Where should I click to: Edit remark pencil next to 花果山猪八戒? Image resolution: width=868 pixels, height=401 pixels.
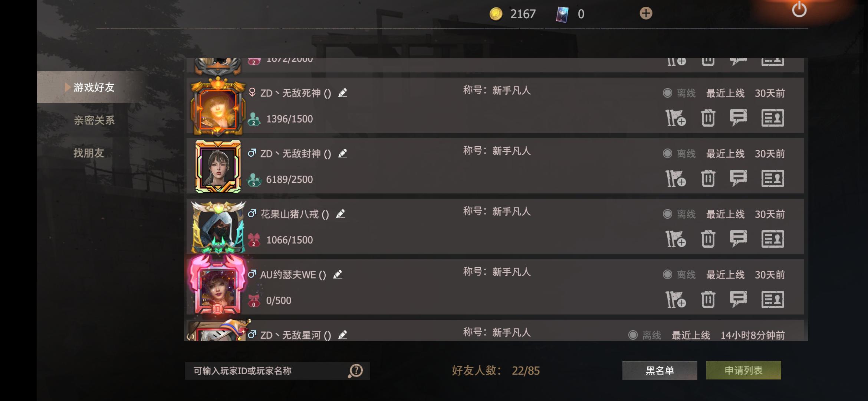(x=341, y=214)
